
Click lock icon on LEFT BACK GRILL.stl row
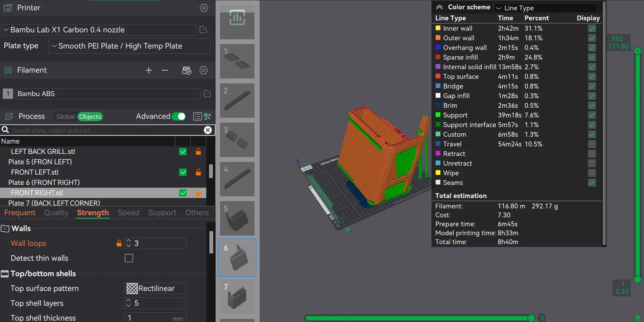point(198,152)
